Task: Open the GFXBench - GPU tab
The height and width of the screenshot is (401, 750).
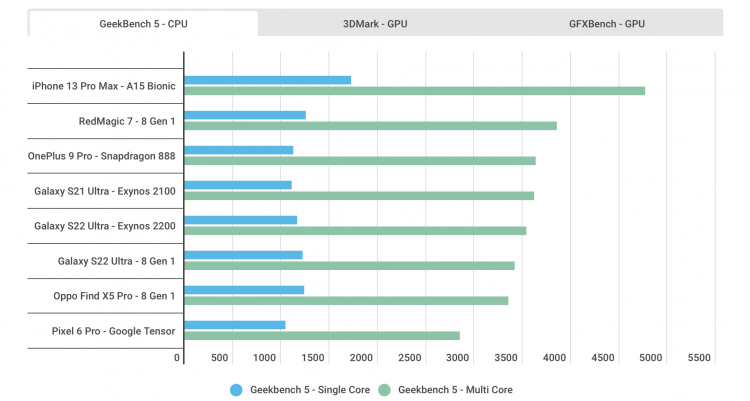Action: point(607,23)
